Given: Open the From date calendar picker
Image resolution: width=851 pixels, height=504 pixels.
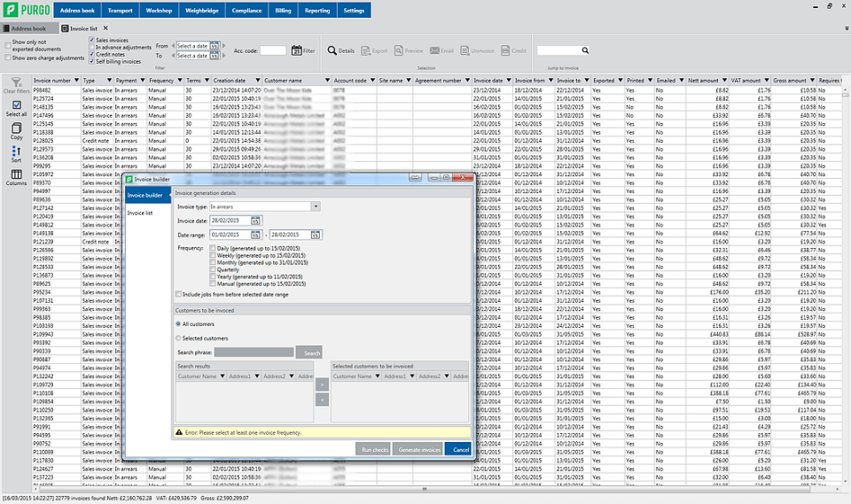Looking at the screenshot, I should pyautogui.click(x=215, y=46).
